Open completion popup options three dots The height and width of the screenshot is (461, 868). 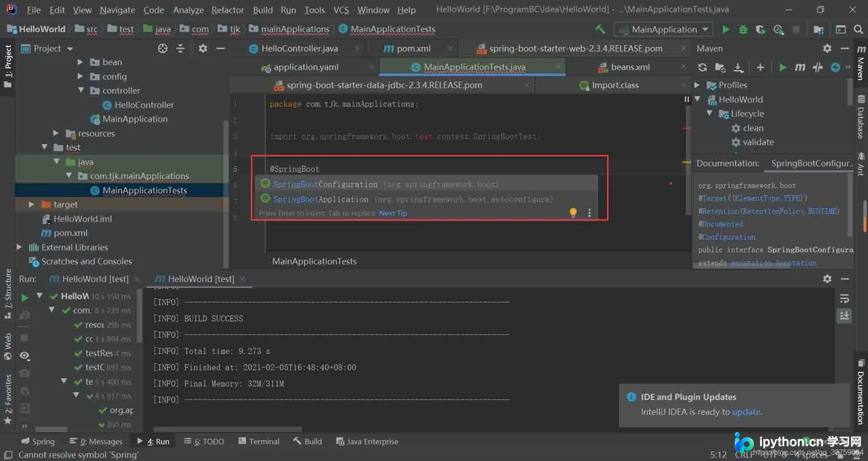coord(590,213)
